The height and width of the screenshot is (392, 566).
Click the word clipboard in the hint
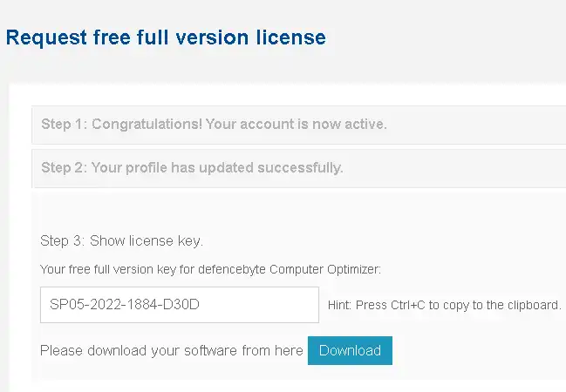click(533, 306)
